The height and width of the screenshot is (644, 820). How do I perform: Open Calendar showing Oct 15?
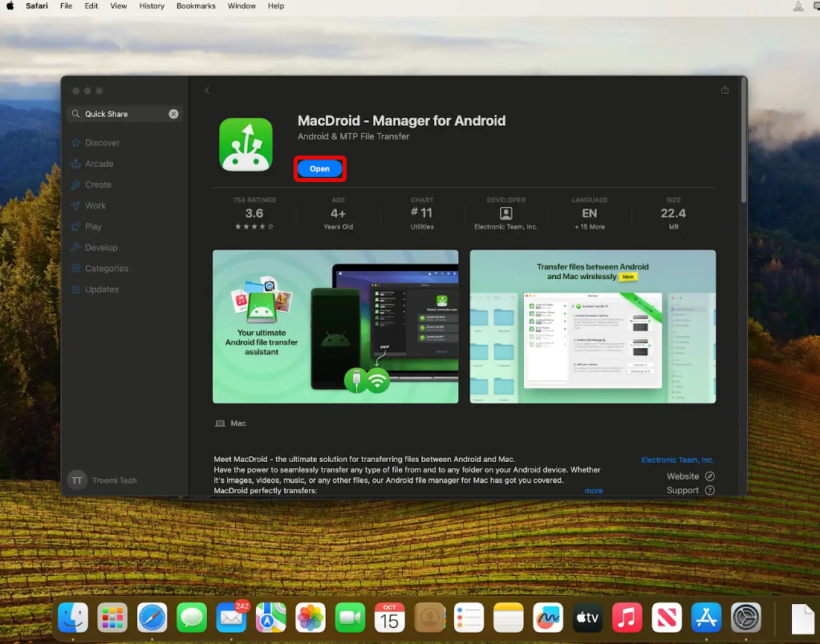(390, 618)
